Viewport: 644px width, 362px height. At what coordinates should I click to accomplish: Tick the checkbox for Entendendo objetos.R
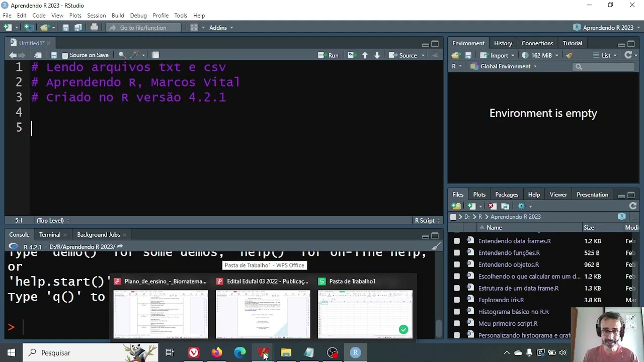click(x=457, y=264)
